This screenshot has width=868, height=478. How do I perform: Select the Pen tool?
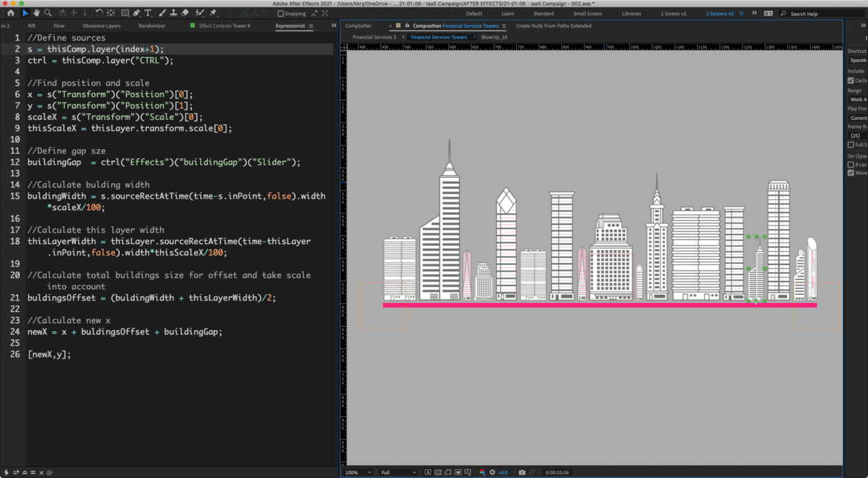[136, 13]
